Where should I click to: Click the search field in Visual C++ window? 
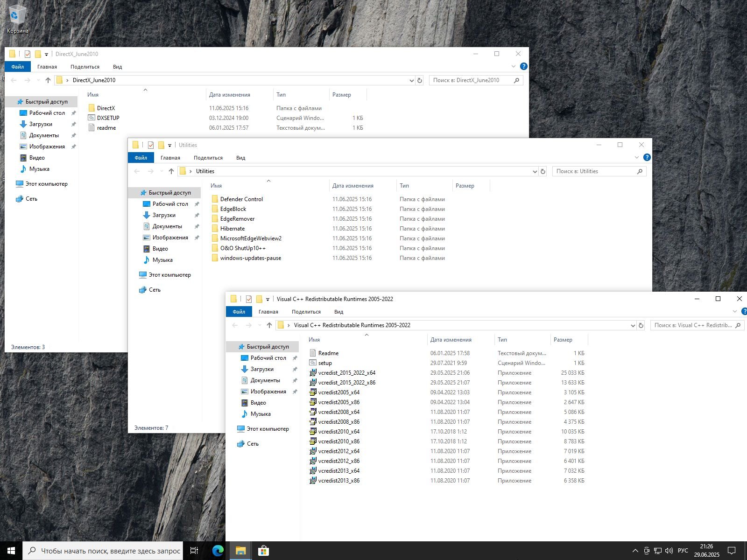pos(697,325)
